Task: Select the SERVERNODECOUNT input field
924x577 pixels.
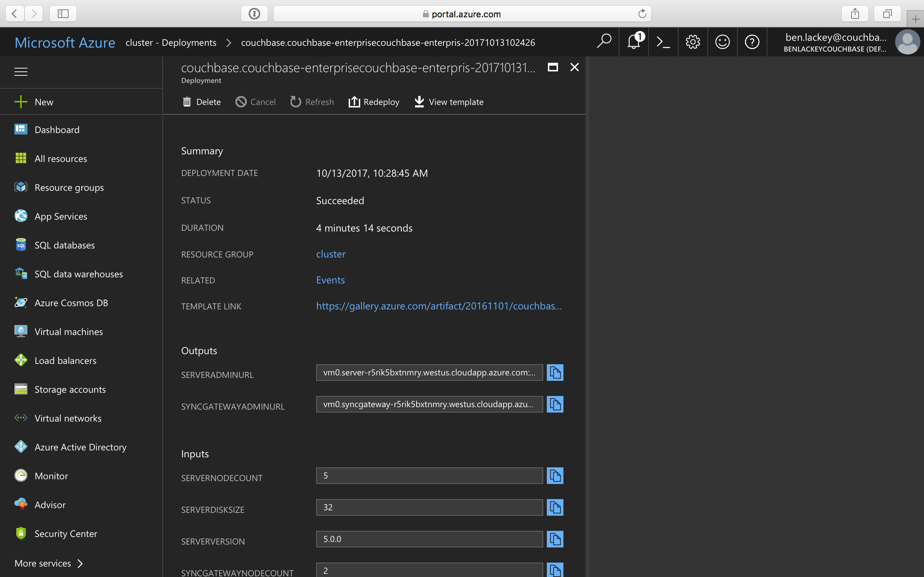Action: pyautogui.click(x=429, y=476)
